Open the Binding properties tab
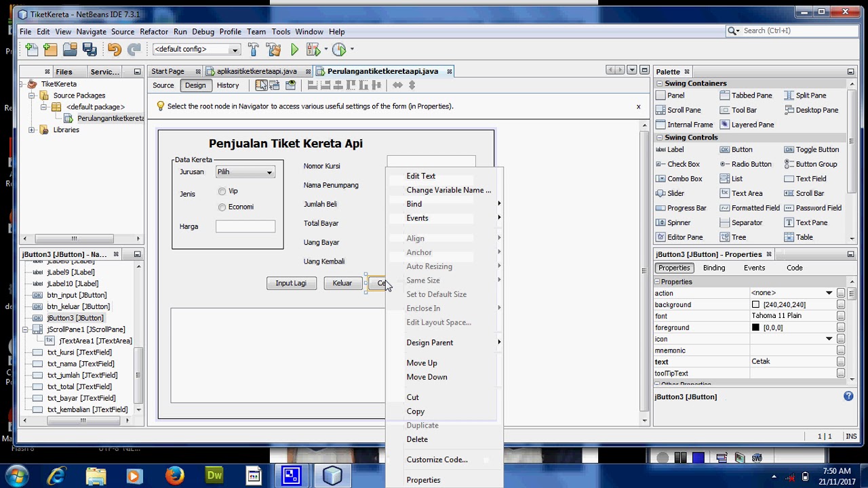This screenshot has height=488, width=868. tap(714, 268)
